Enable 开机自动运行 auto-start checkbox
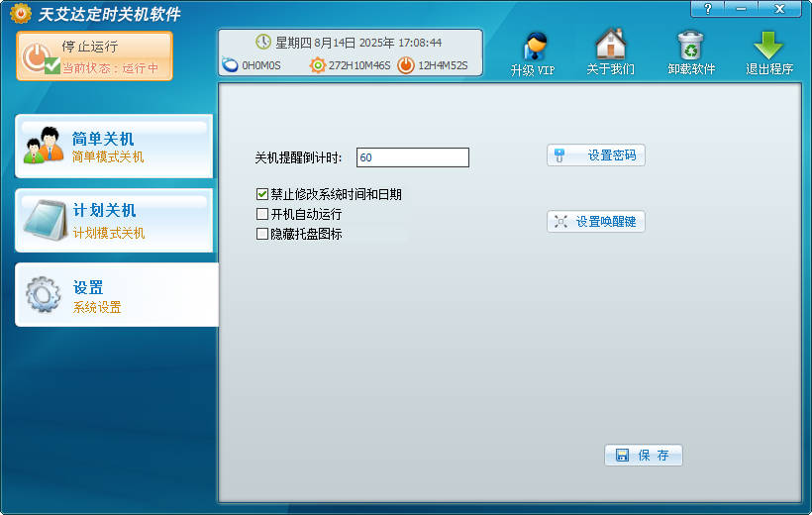The image size is (812, 515). [x=262, y=214]
